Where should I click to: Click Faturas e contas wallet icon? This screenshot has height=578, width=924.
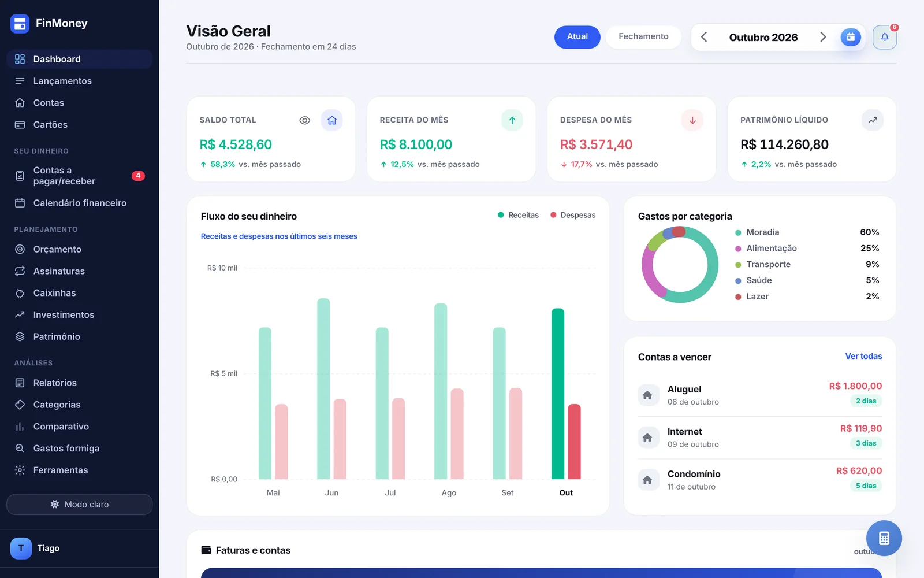point(206,550)
